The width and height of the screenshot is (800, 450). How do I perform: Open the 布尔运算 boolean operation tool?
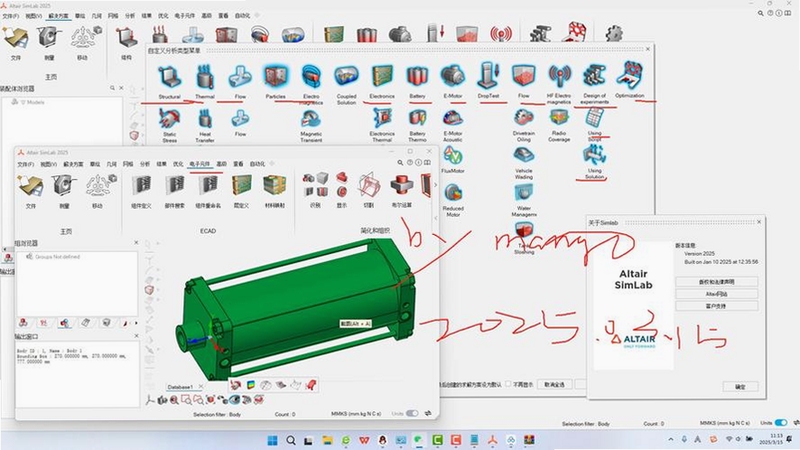coord(402,185)
